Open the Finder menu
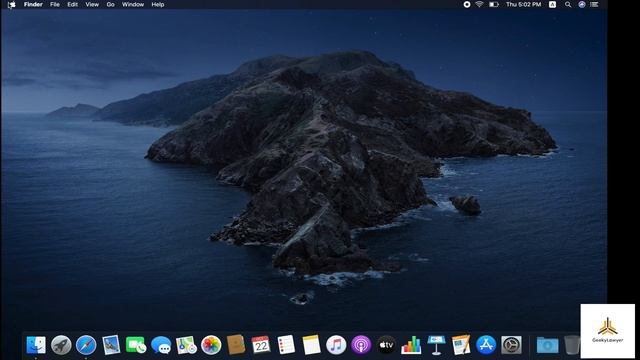This screenshot has width=640, height=360. [33, 4]
